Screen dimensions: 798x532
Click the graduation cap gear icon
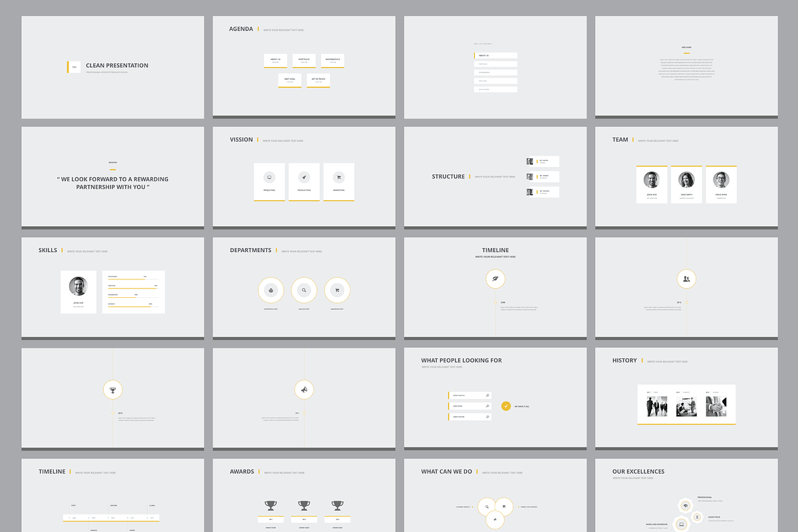[686, 507]
